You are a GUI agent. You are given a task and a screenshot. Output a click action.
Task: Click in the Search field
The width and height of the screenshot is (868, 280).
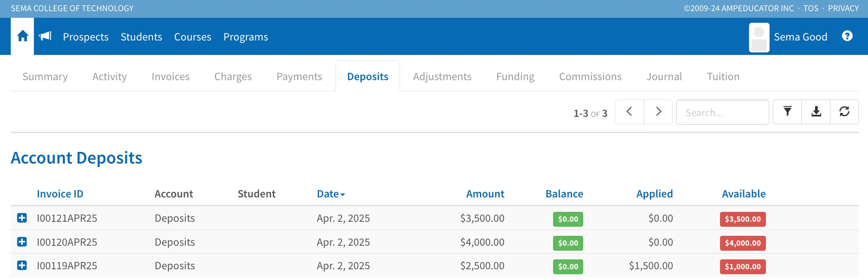point(722,112)
